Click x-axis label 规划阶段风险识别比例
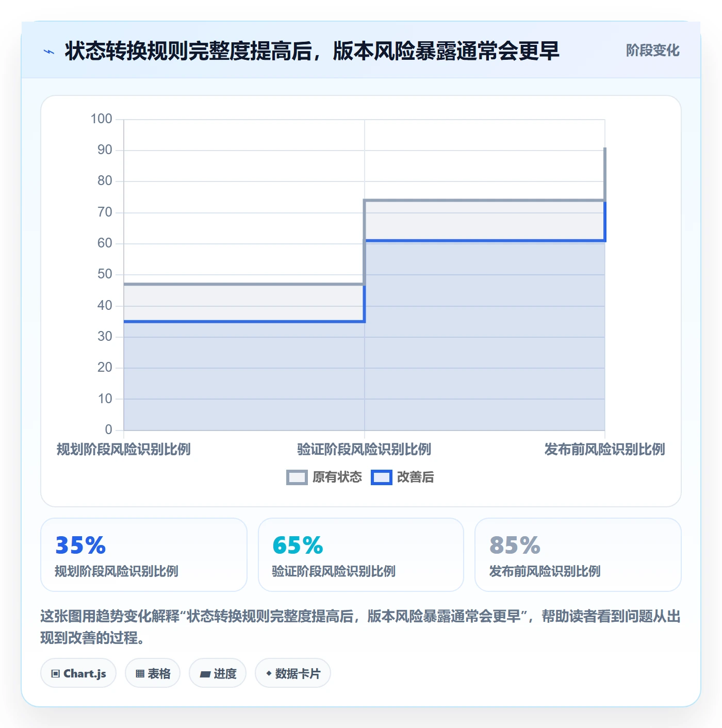 [124, 449]
